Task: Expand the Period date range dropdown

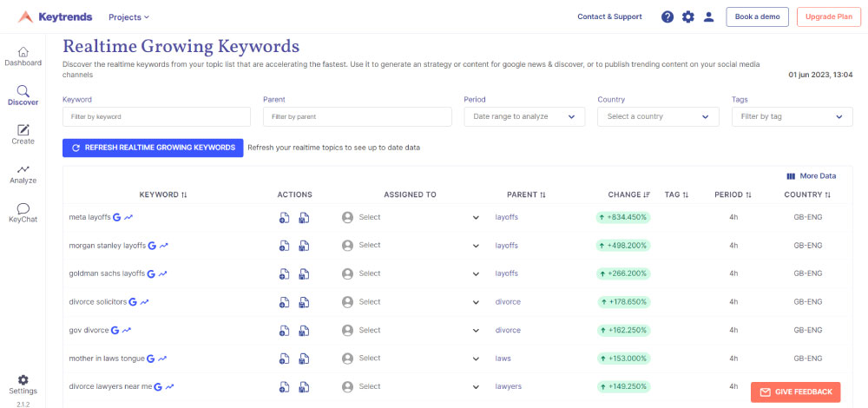Action: [x=523, y=116]
